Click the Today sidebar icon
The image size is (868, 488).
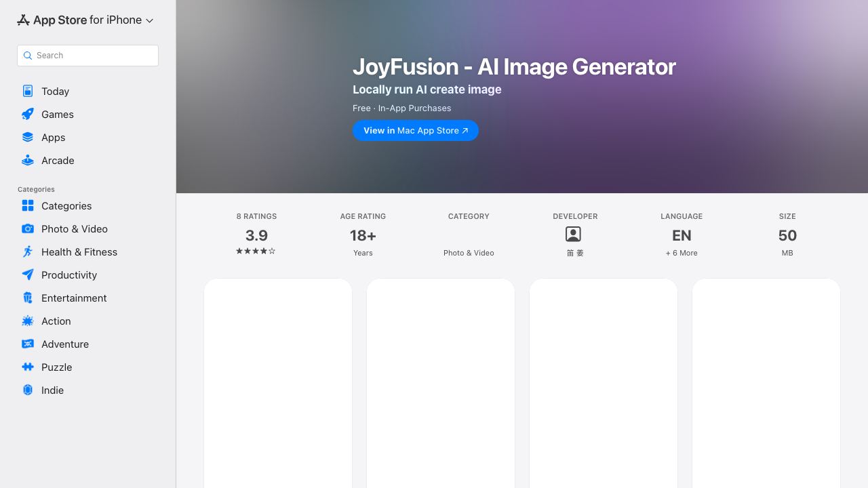[28, 91]
